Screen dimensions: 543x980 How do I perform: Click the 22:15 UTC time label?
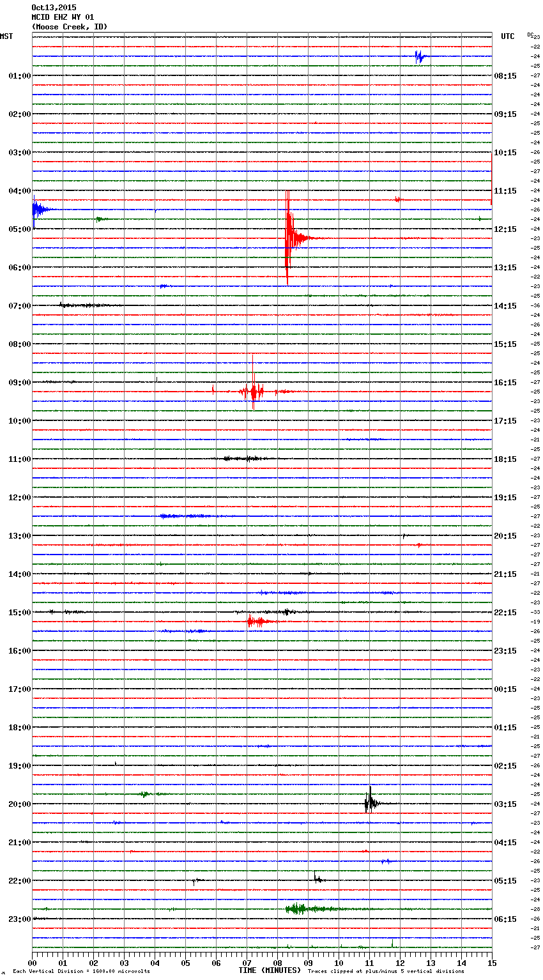coord(505,613)
